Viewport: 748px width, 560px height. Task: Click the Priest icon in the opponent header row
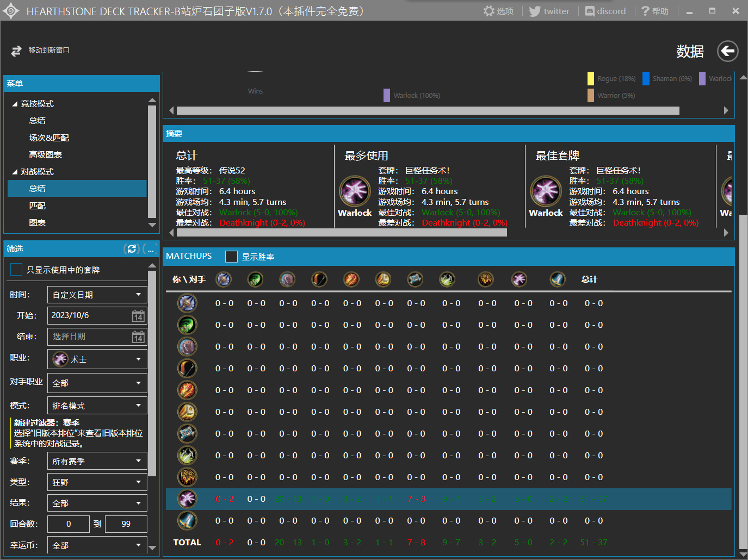[x=415, y=279]
